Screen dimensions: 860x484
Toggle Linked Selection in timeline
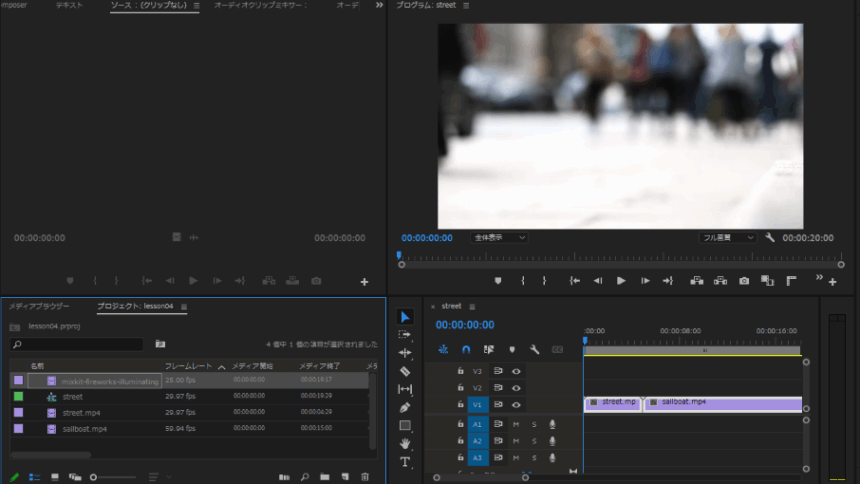click(489, 350)
